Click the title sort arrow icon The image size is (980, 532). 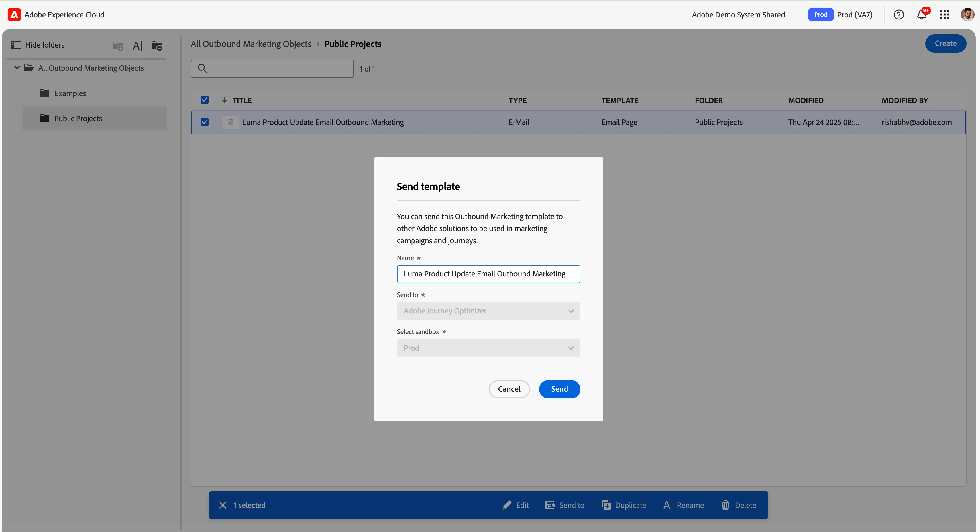(x=225, y=100)
